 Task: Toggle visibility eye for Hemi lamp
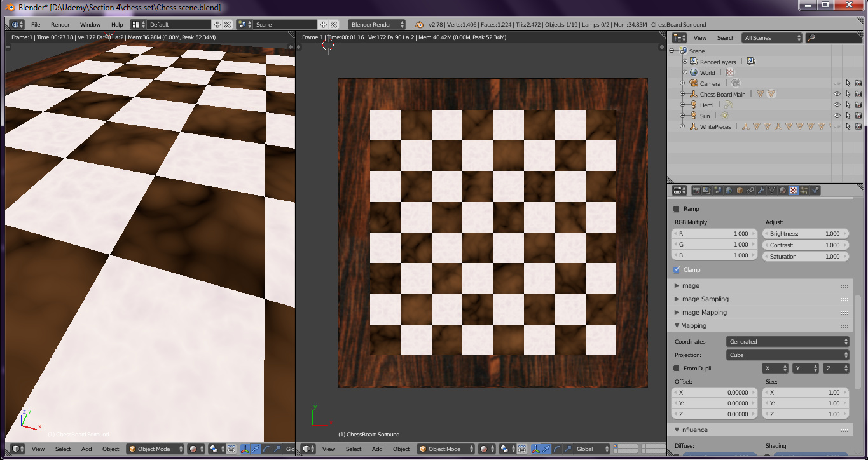point(837,105)
